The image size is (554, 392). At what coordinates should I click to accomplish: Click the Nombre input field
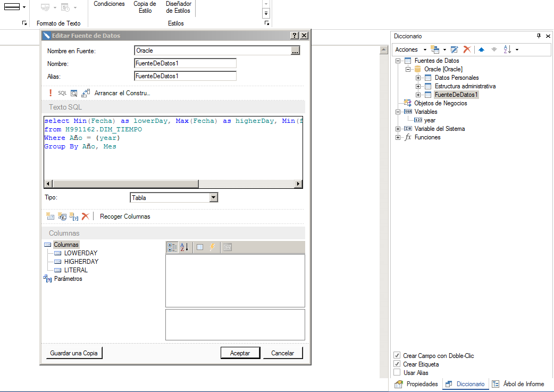[x=185, y=63]
